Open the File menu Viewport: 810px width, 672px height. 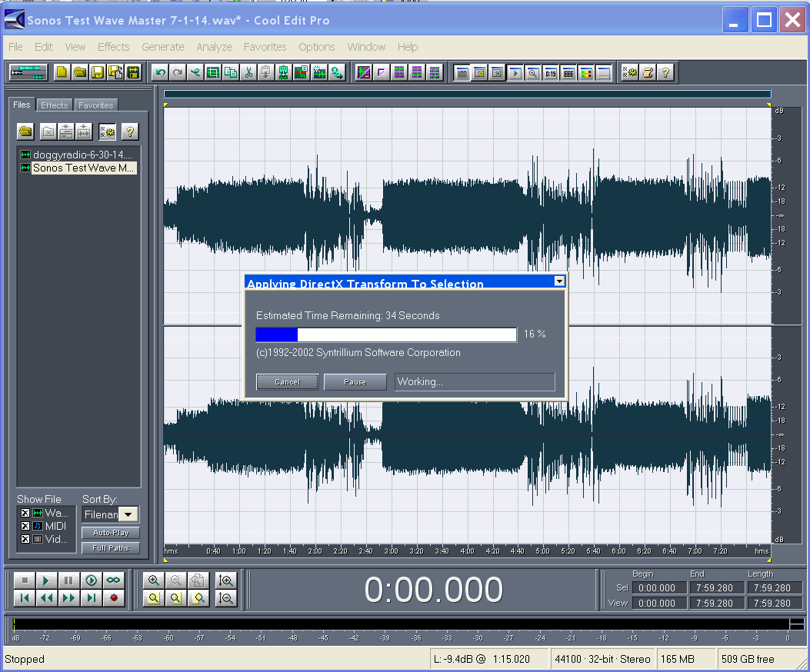click(x=15, y=47)
